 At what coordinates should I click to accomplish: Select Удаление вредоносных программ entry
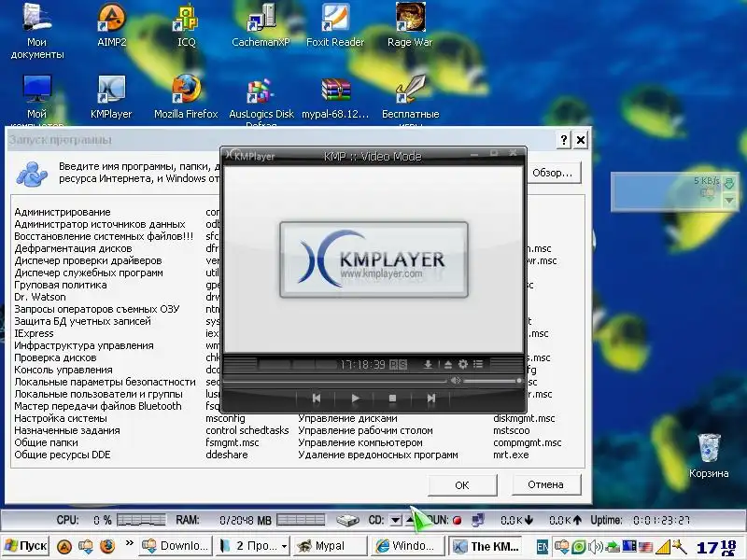pos(378,455)
